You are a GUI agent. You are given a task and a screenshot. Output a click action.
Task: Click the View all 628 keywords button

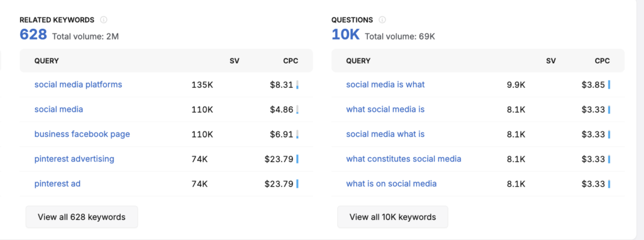(x=82, y=217)
